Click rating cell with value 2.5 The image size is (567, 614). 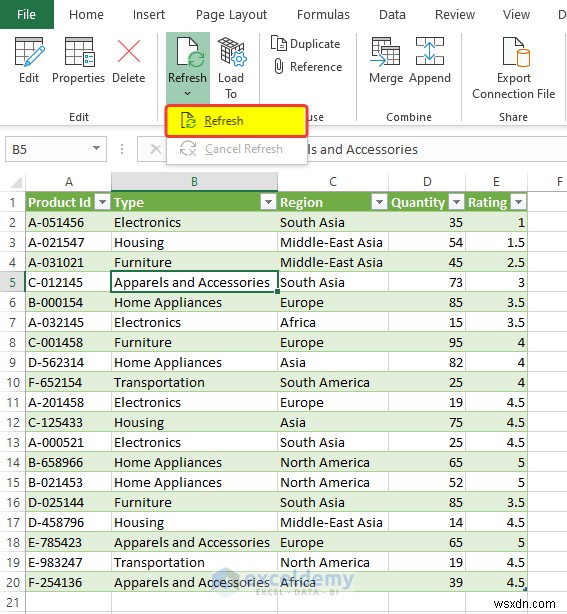click(496, 262)
